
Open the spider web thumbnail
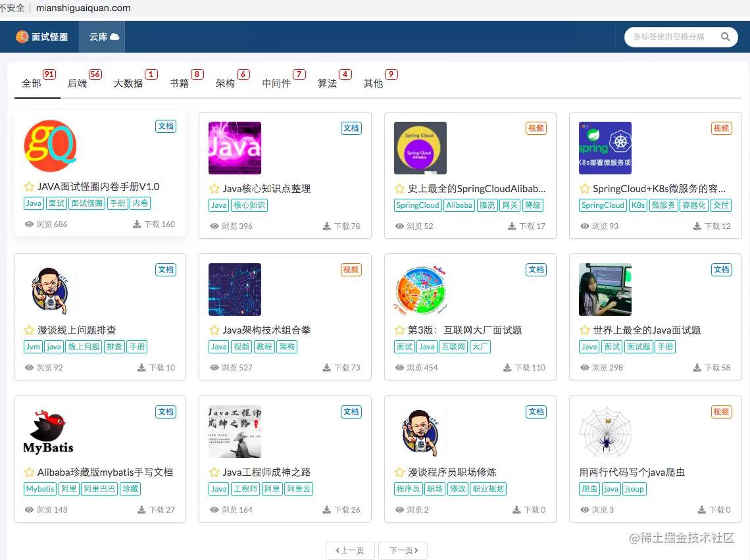(605, 432)
